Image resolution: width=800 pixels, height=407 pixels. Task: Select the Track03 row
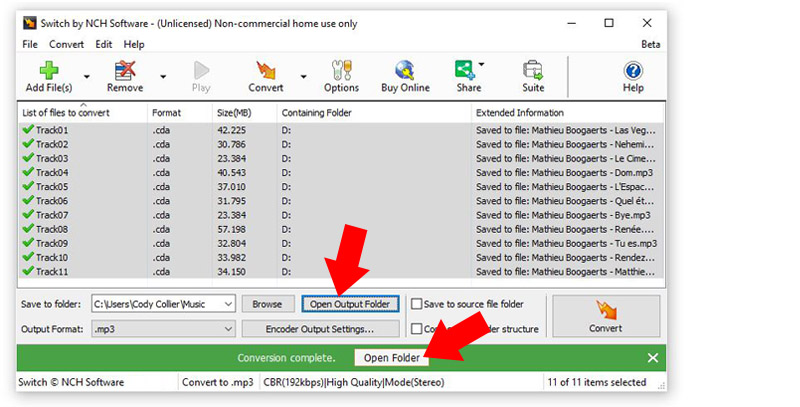coord(341,159)
